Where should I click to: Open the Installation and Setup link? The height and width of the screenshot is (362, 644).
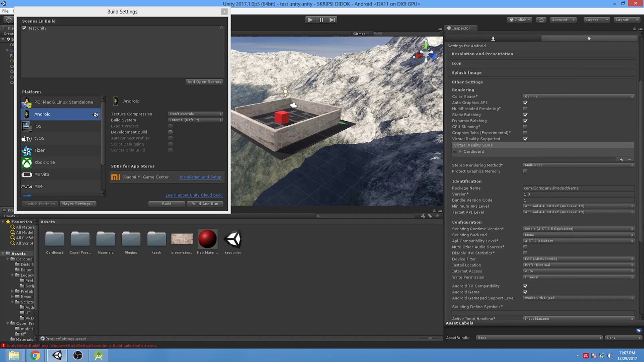[200, 177]
